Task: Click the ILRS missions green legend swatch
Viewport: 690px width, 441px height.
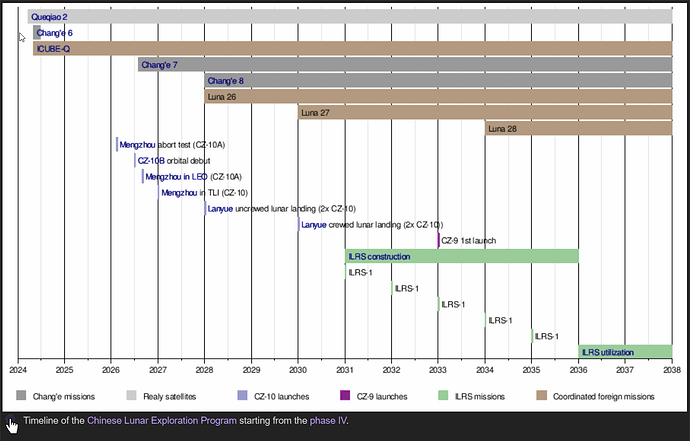Action: (x=443, y=395)
